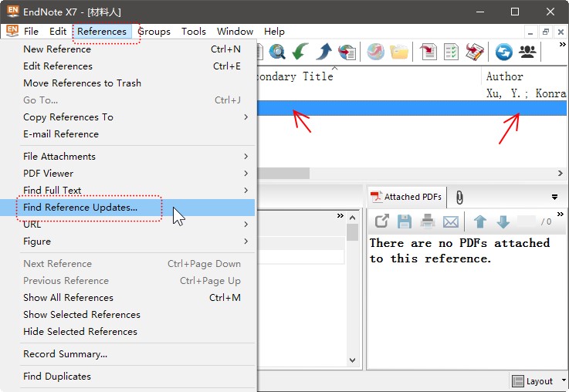Open the Help menu
The height and width of the screenshot is (392, 569).
pyautogui.click(x=274, y=32)
